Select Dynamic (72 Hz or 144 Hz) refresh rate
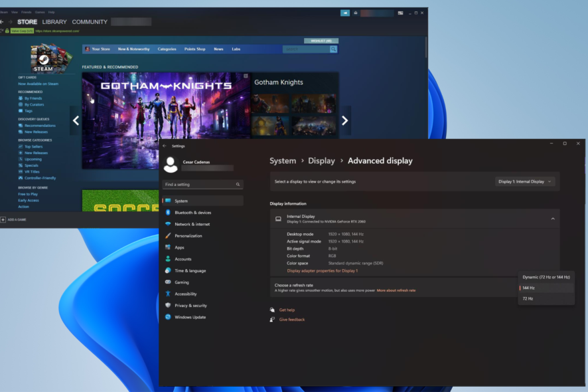The width and height of the screenshot is (588, 392). (x=546, y=277)
